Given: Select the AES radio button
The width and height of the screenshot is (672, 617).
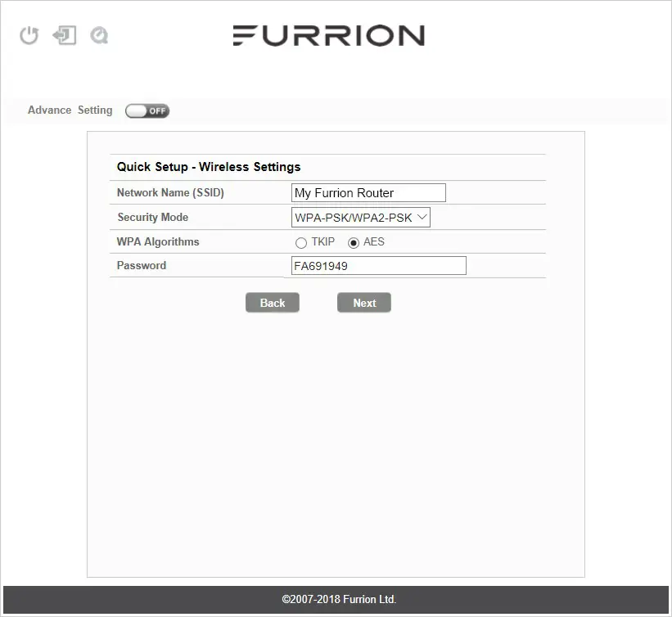Looking at the screenshot, I should tap(353, 242).
